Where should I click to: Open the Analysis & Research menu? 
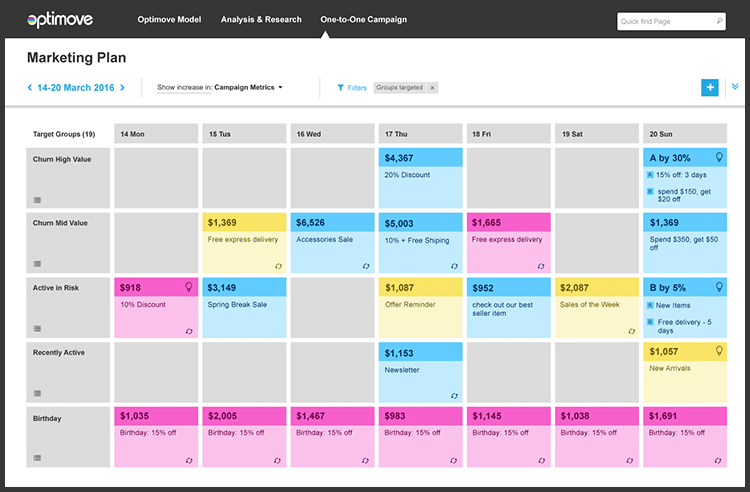coord(261,20)
